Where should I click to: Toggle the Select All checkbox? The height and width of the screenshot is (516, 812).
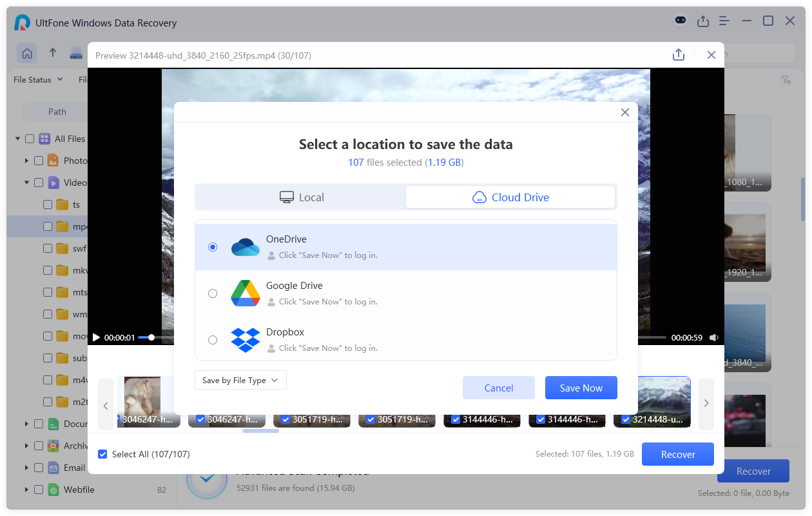click(102, 454)
